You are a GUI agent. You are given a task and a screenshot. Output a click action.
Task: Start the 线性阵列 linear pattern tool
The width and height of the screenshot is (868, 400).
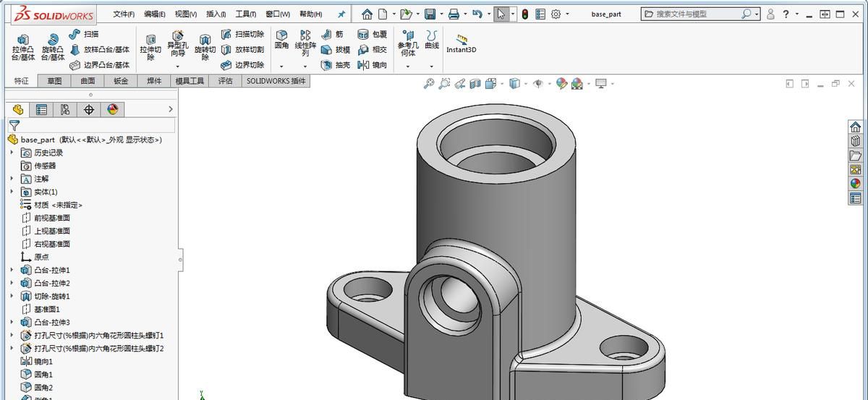305,43
